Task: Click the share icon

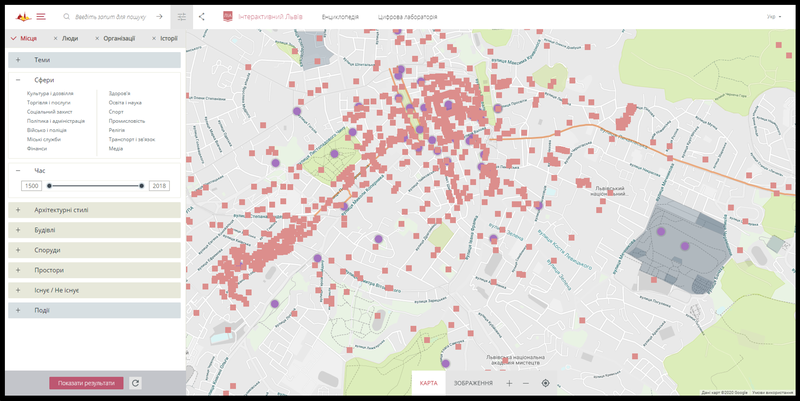Action: (202, 17)
